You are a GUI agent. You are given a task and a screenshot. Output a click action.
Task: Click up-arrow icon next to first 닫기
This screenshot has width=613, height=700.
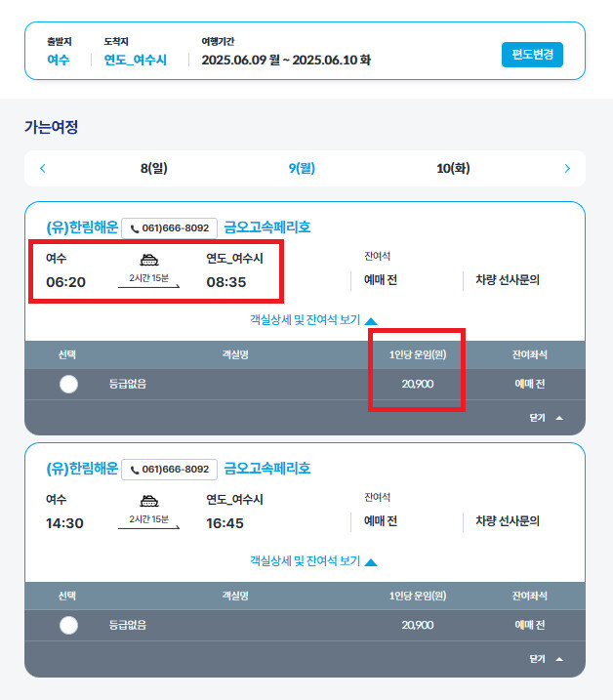[559, 417]
